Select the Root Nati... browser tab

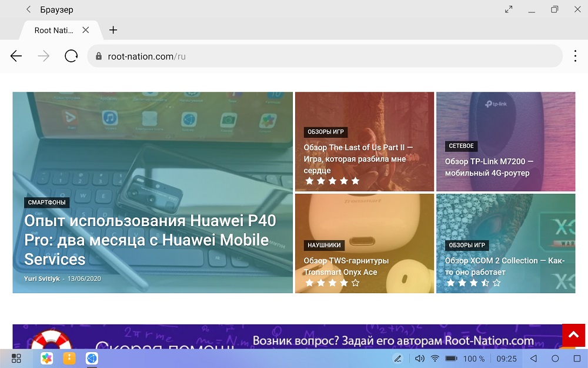click(54, 31)
